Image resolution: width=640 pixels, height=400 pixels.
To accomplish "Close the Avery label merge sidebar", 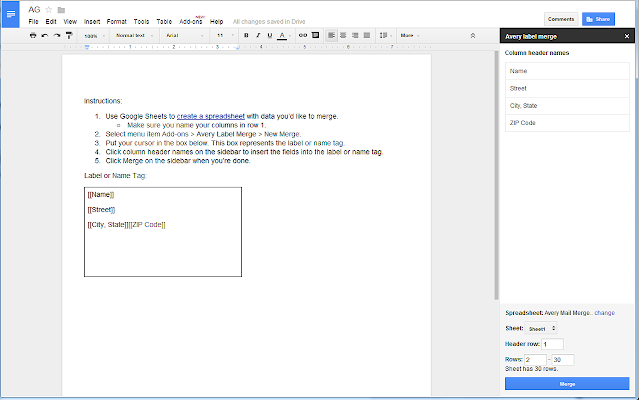I will click(627, 36).
